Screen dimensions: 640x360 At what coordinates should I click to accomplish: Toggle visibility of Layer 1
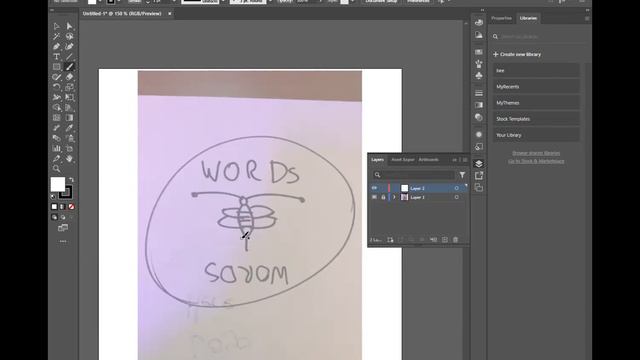click(x=374, y=197)
